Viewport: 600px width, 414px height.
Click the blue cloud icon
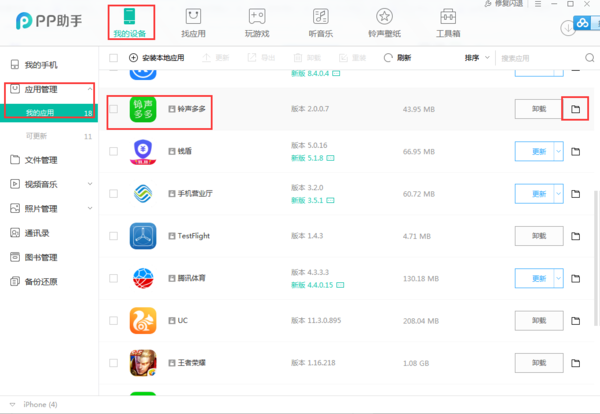[582, 23]
